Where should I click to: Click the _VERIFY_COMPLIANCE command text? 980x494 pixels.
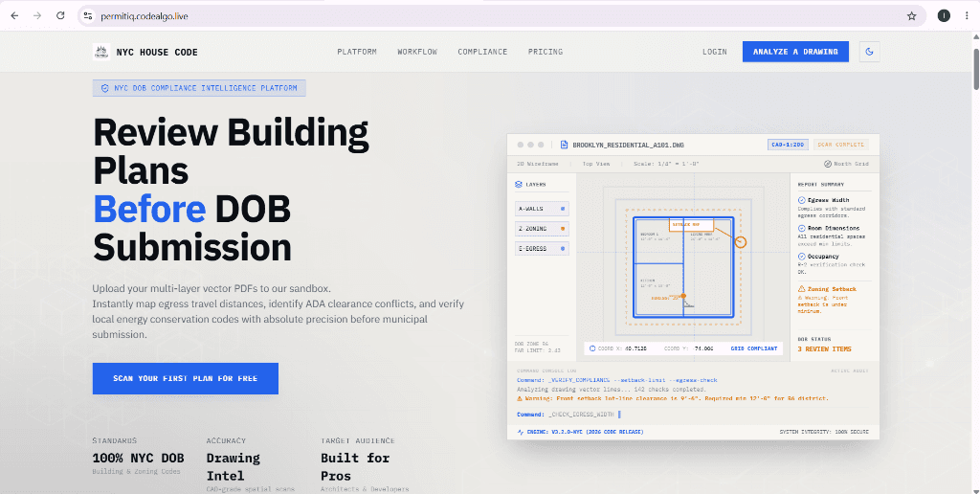point(634,380)
